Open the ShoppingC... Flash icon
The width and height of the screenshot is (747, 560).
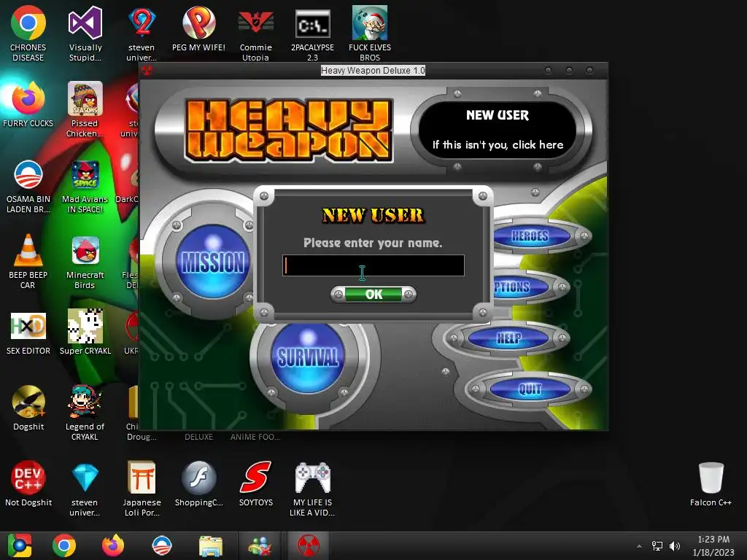(198, 483)
